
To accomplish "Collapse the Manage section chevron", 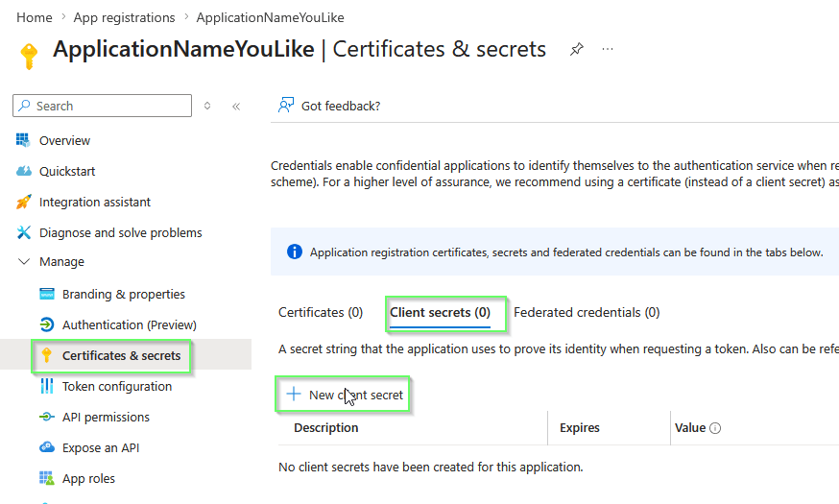I will [x=24, y=262].
